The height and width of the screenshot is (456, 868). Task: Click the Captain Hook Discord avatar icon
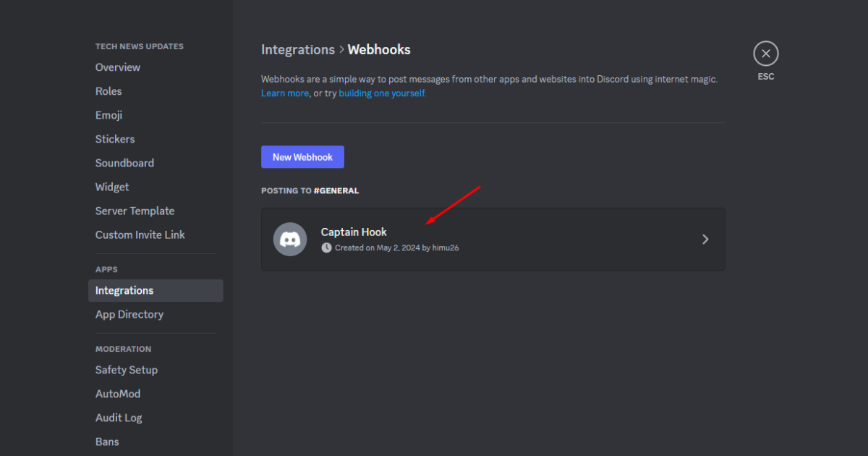pos(290,239)
